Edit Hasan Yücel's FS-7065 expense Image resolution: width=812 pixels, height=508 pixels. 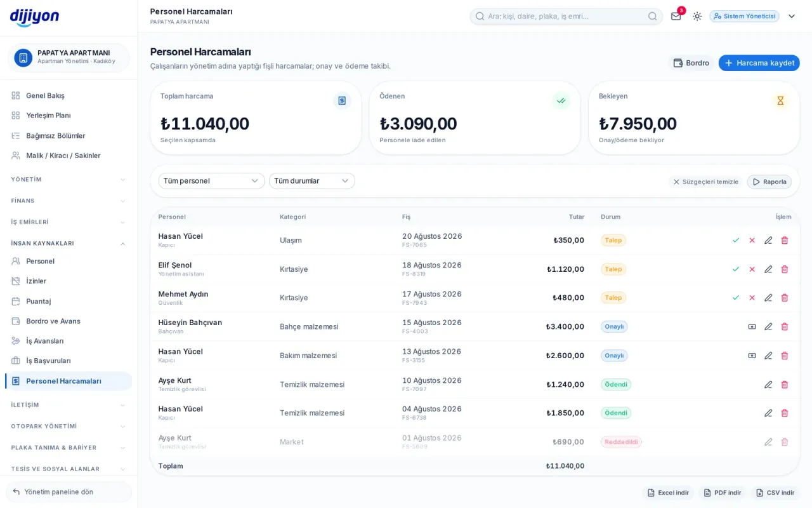click(x=768, y=240)
